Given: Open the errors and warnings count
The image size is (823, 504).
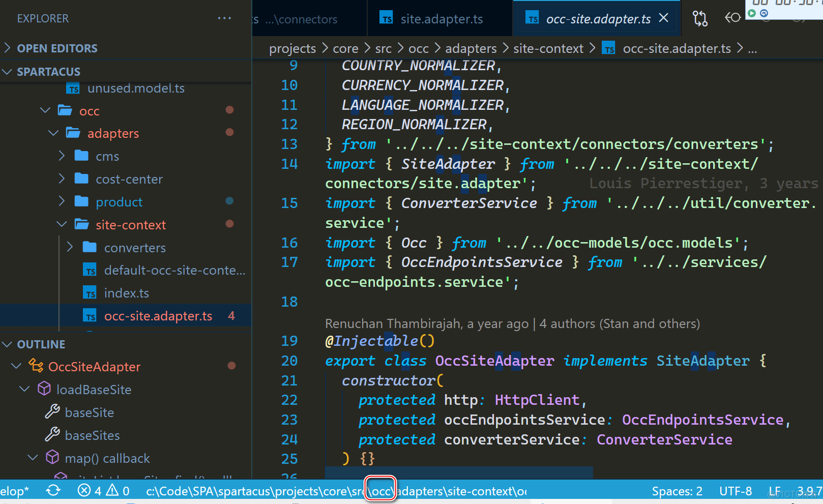Looking at the screenshot, I should (103, 491).
